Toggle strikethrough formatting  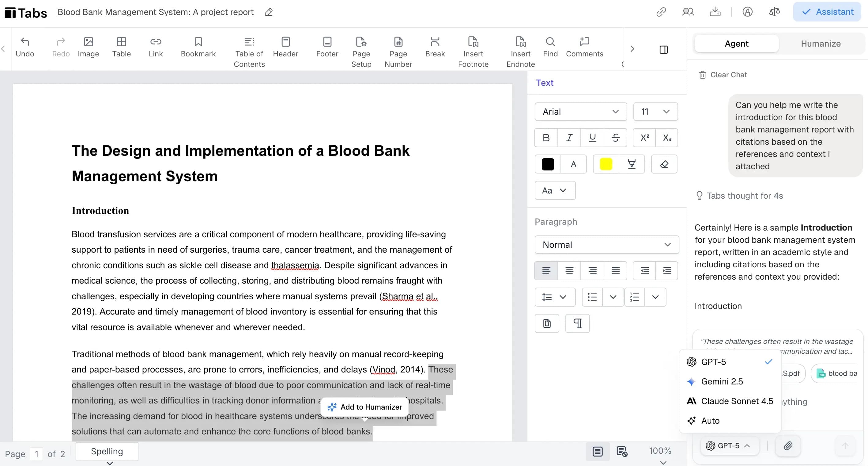(x=616, y=137)
